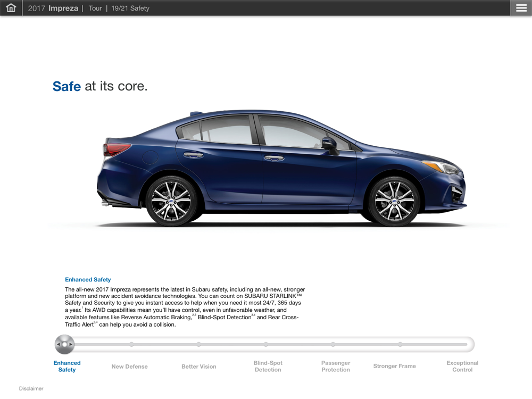Select the Exceptional Control label
532x399 pixels.
coord(462,367)
